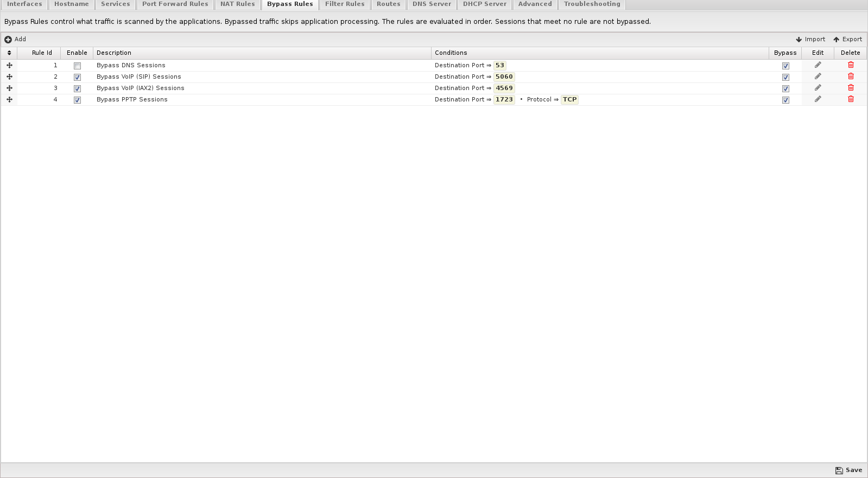Switch to the Interfaces tab
This screenshot has height=478, width=868.
pyautogui.click(x=24, y=4)
